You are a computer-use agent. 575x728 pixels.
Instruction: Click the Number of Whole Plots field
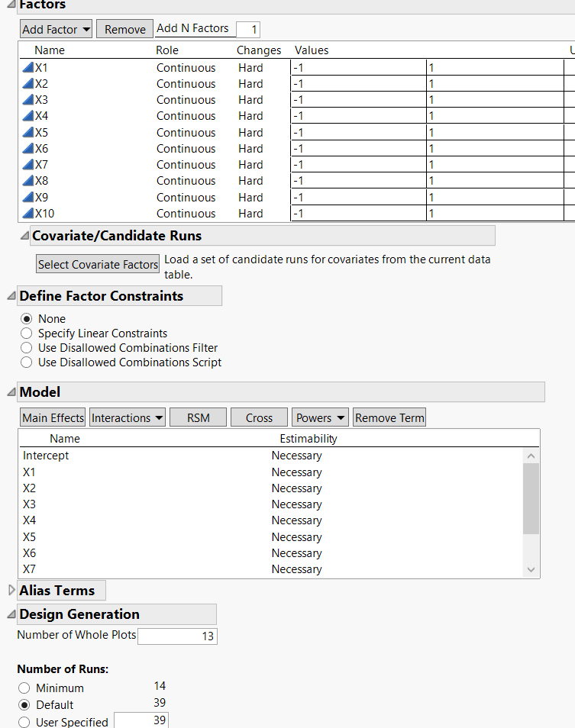[177, 636]
